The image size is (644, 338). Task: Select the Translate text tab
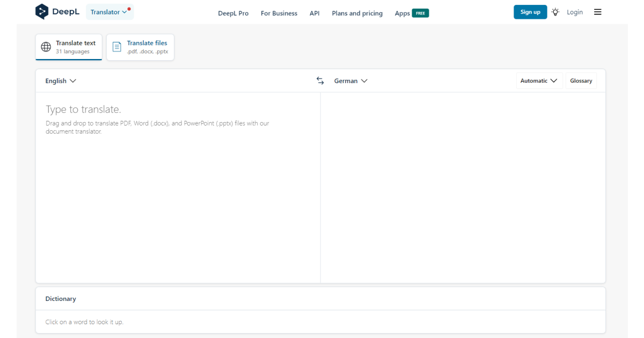[69, 47]
